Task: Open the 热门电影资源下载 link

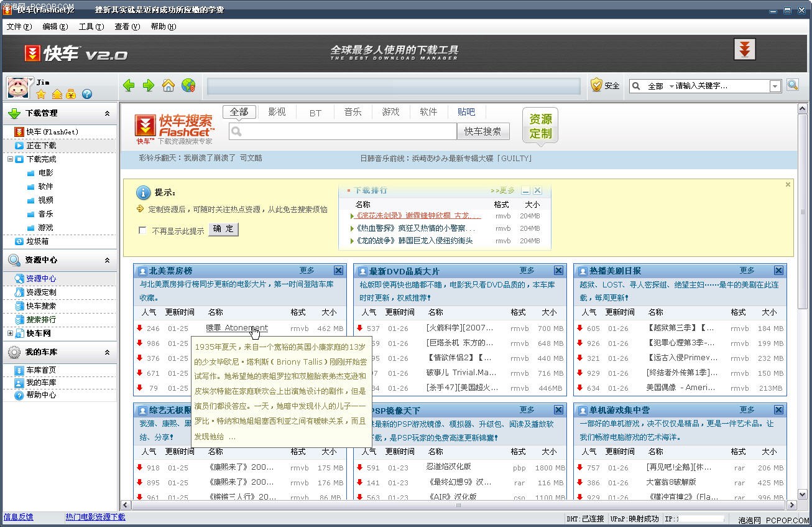Action: point(96,517)
